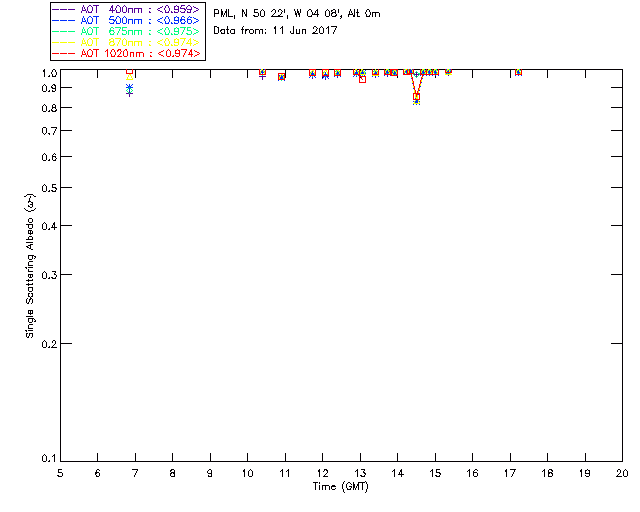Screen dimensions: 640x512
Task: Click the AOT 870nm legend entry
Action: [126, 42]
